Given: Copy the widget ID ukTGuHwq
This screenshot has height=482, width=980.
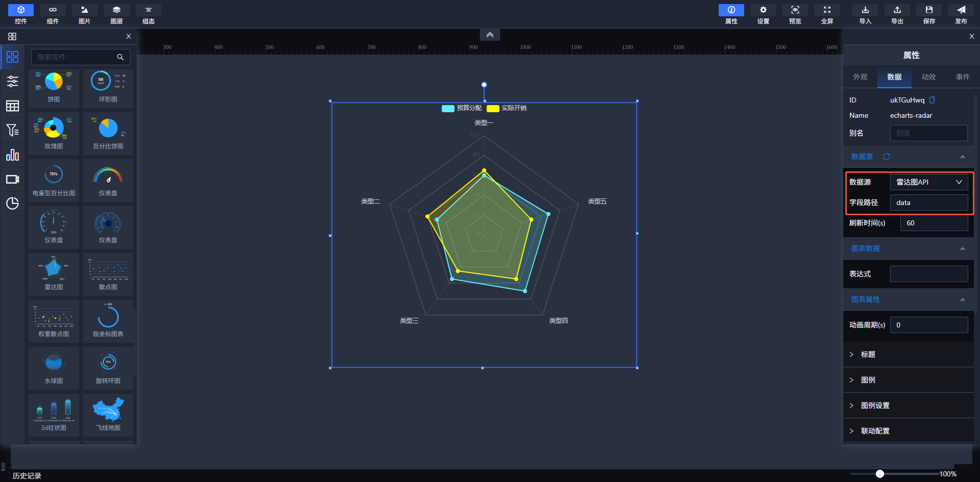Looking at the screenshot, I should click(932, 100).
